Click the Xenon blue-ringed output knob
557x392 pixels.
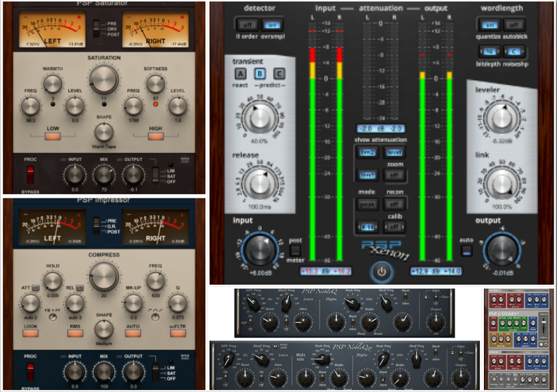502,250
